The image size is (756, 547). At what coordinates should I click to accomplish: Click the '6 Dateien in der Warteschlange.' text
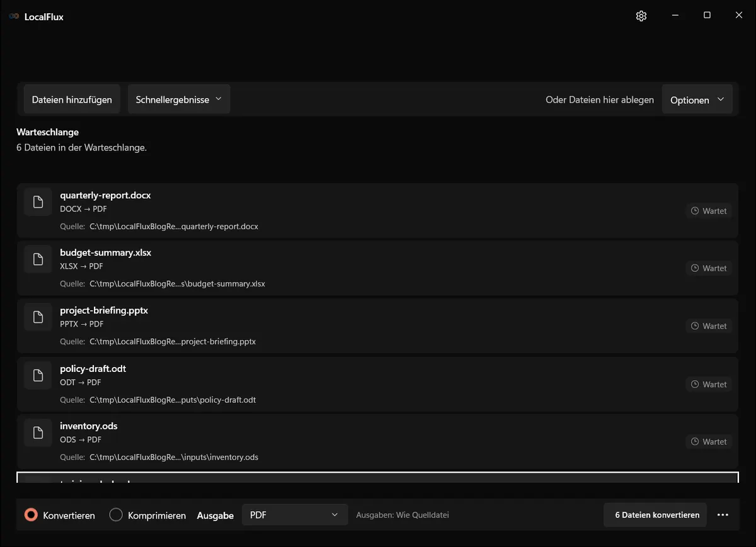point(81,147)
